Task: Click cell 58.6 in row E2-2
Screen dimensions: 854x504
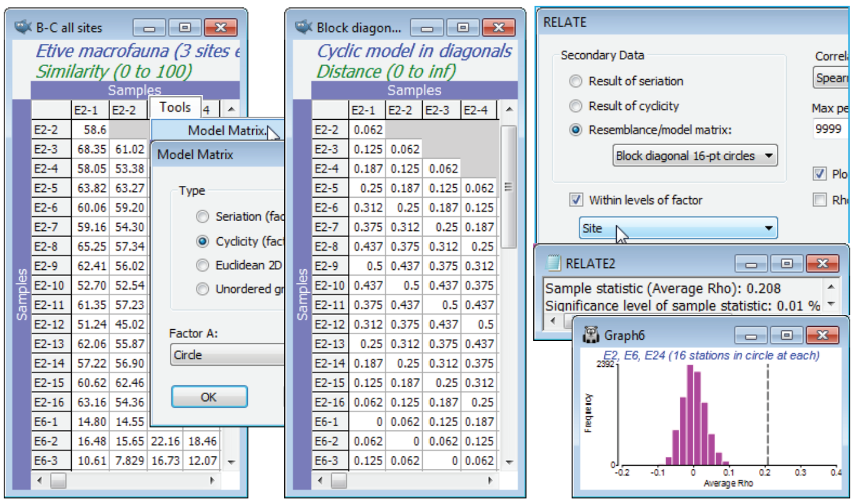Action: point(90,130)
